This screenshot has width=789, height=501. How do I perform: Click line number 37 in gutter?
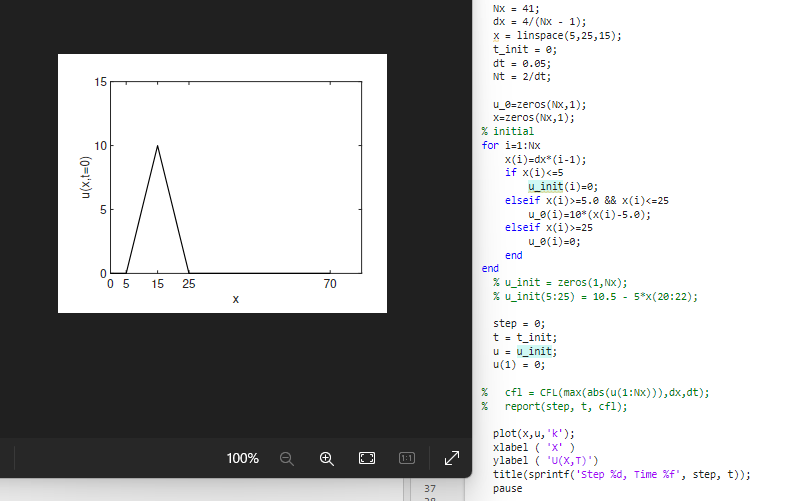(x=430, y=488)
